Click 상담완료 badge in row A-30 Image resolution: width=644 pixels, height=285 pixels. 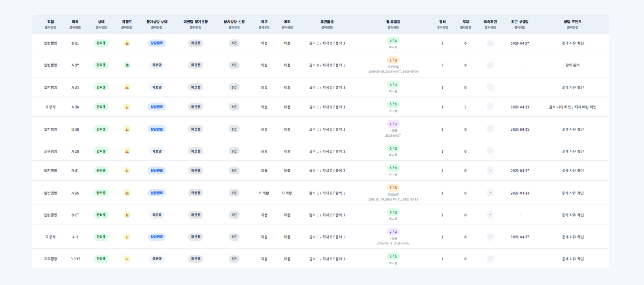(157, 107)
